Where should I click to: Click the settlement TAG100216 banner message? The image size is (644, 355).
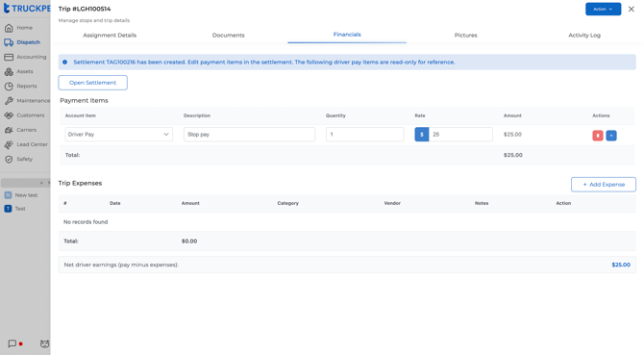(264, 62)
